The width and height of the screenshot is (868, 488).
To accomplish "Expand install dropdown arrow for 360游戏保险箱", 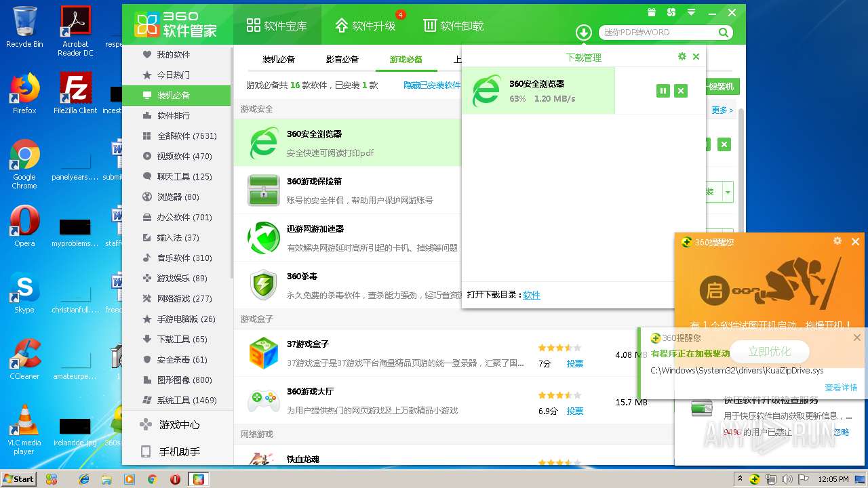I will [x=728, y=192].
